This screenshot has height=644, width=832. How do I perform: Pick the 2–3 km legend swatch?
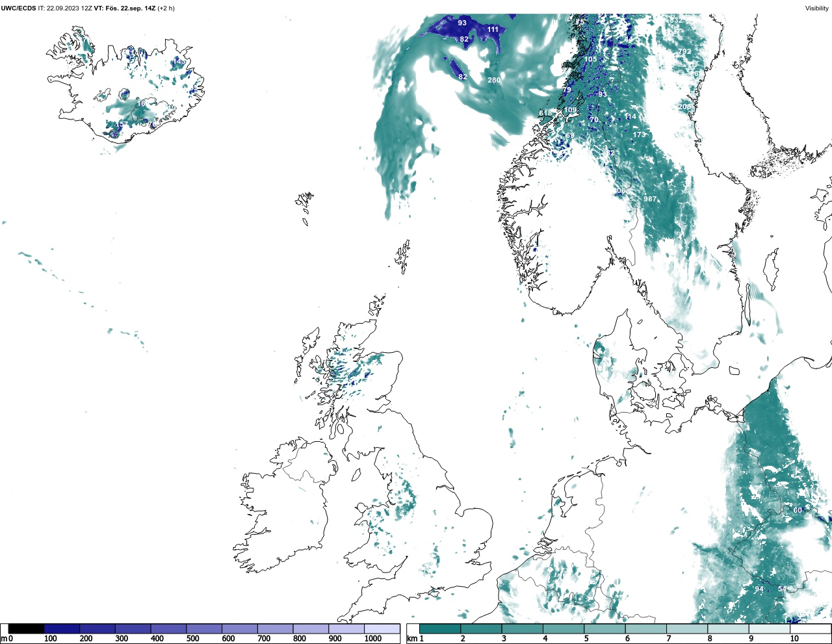pyautogui.click(x=481, y=629)
